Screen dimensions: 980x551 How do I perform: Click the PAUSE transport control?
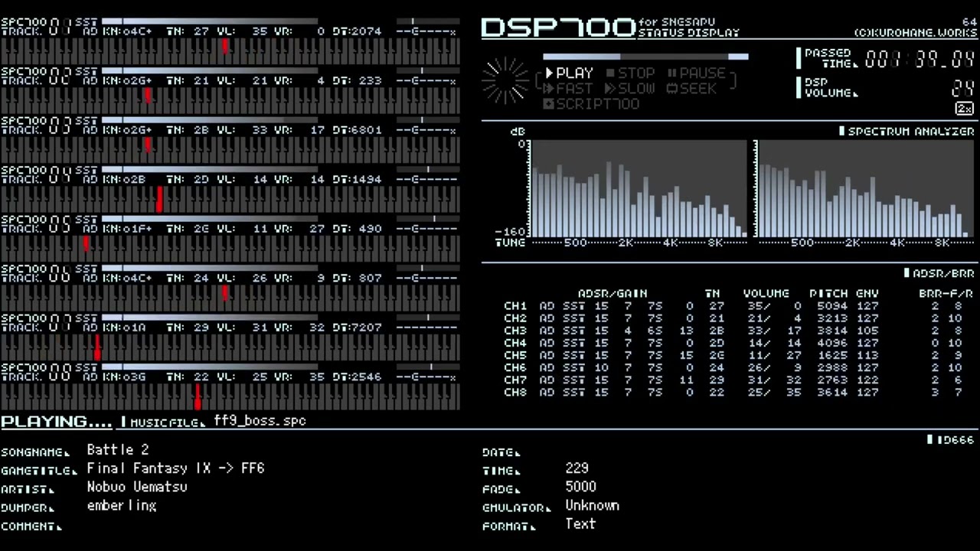tap(697, 73)
